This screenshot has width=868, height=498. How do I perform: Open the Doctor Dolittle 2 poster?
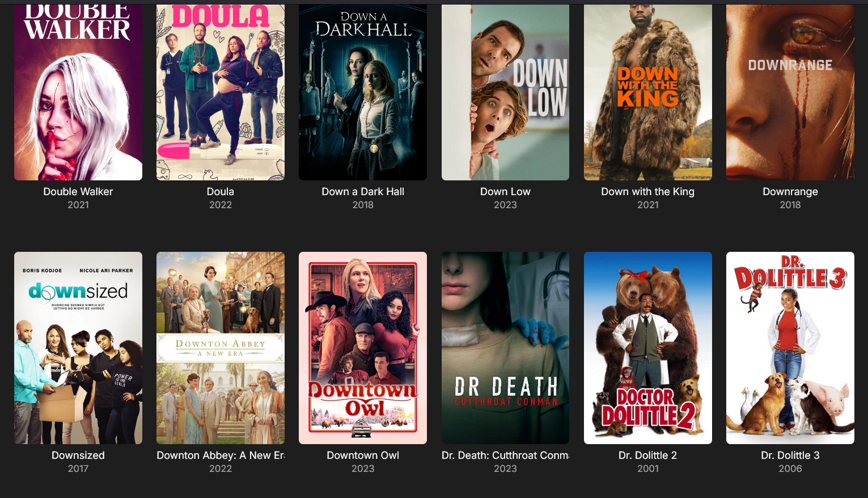coord(648,348)
